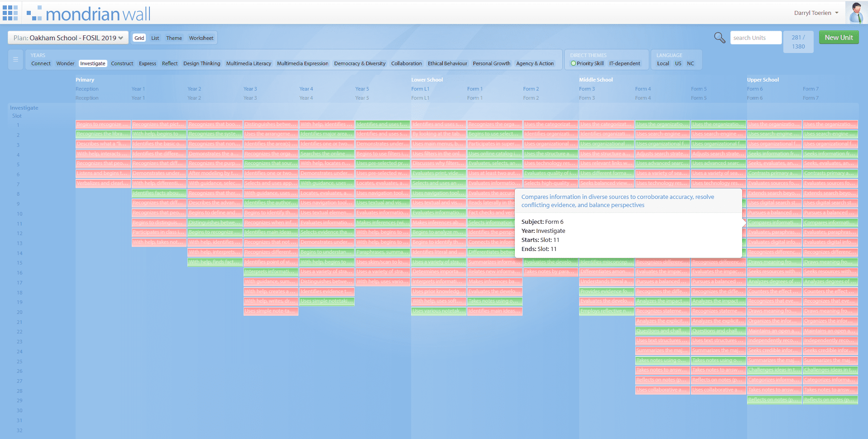Open Reception unit Begins to recognize
Viewport: 868px width, 439px height.
103,124
